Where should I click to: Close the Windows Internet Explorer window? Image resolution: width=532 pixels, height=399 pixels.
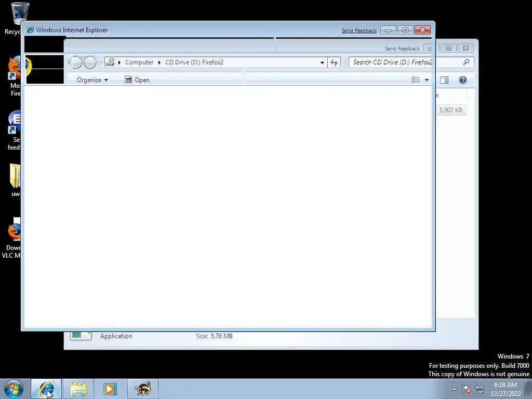pyautogui.click(x=422, y=30)
